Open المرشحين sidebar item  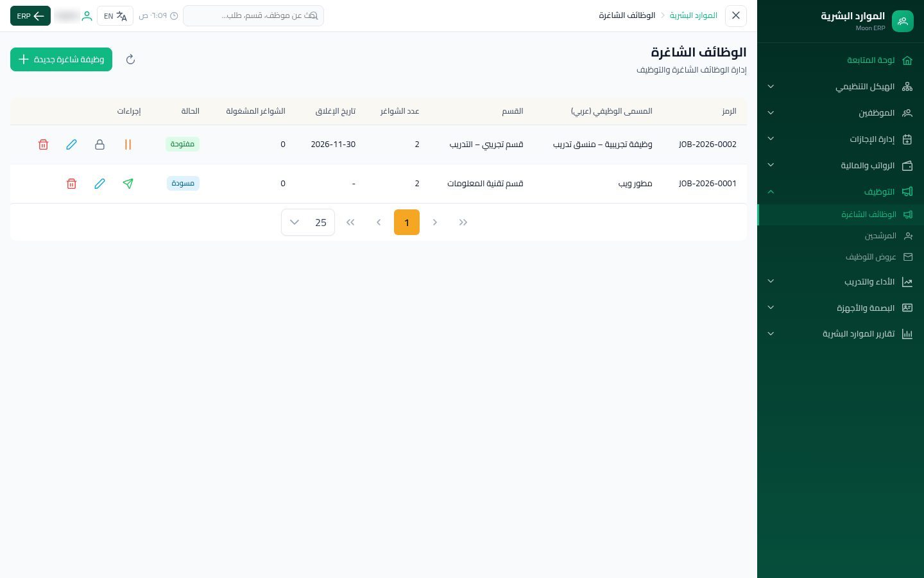coord(841,236)
